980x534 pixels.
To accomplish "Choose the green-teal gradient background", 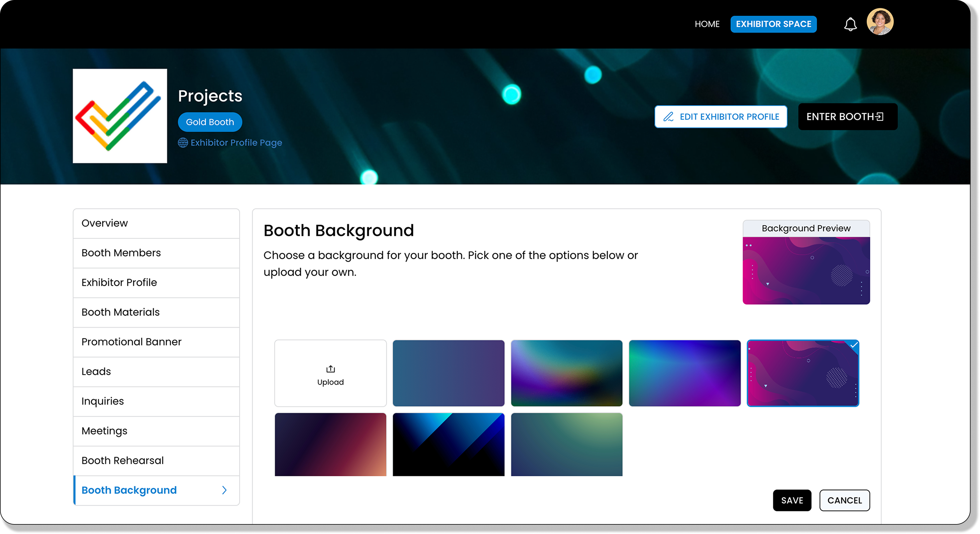I will pyautogui.click(x=566, y=444).
